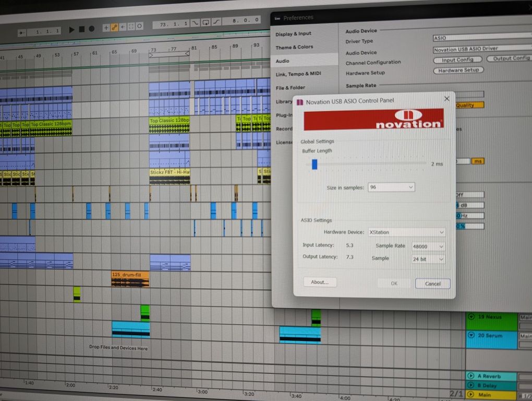This screenshot has height=401, width=532.
Task: Click the loop start position field 73.1.1
Action: coord(171,24)
